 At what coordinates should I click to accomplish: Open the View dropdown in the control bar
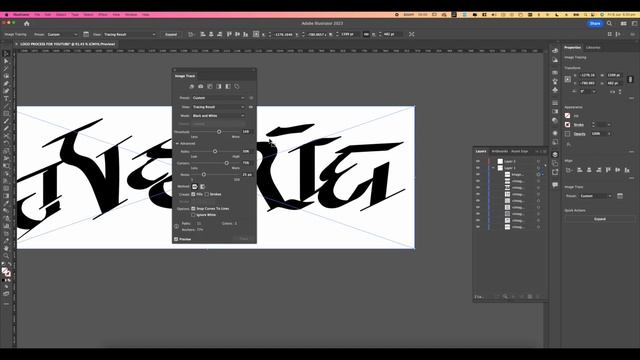click(x=129, y=34)
